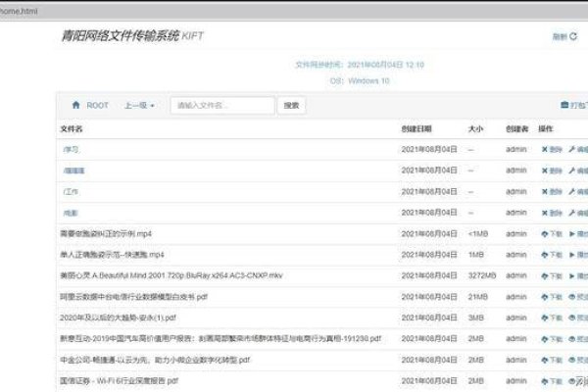Download the 1MB mp4 file
The height and width of the screenshot is (392, 588).
552,255
